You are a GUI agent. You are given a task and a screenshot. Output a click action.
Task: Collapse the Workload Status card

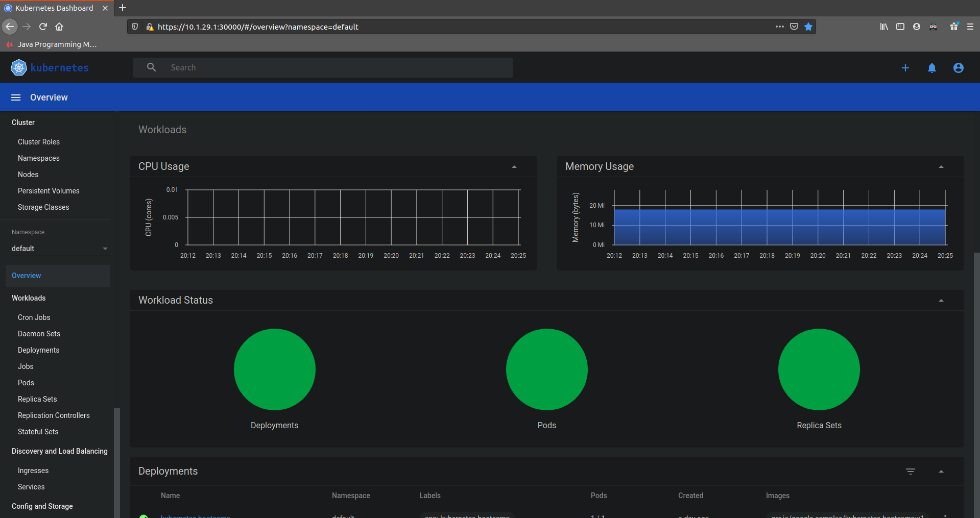[x=941, y=301]
